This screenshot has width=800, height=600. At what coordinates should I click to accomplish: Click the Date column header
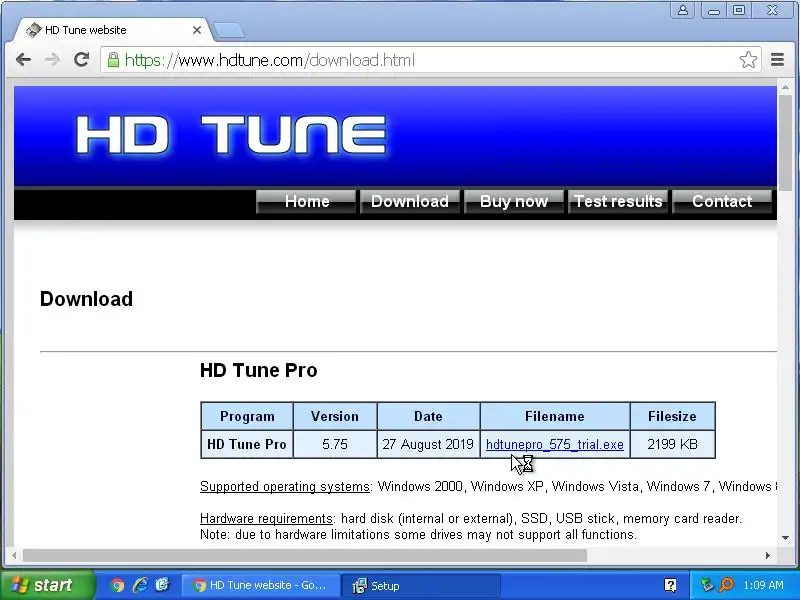[428, 416]
